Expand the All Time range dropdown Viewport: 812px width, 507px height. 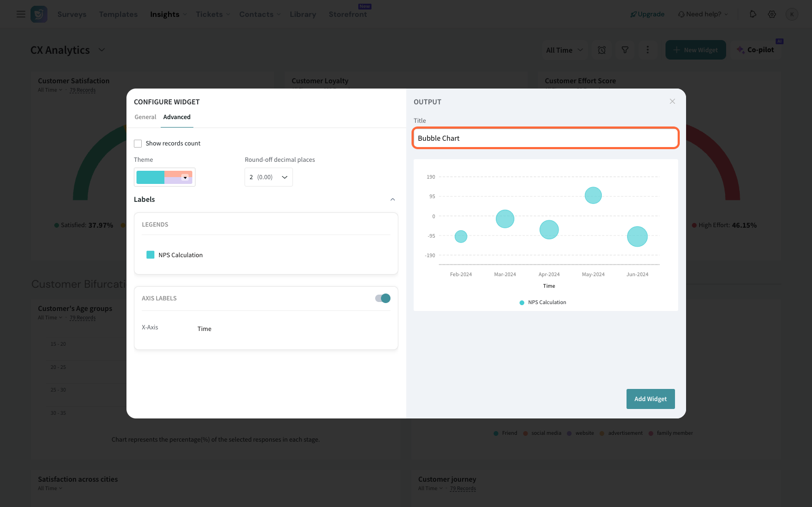(564, 50)
